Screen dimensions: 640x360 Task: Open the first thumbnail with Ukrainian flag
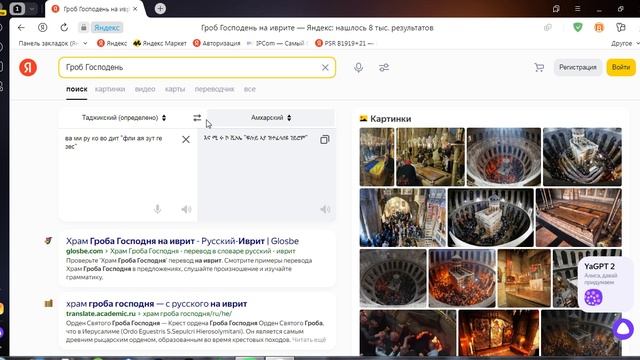(377, 157)
